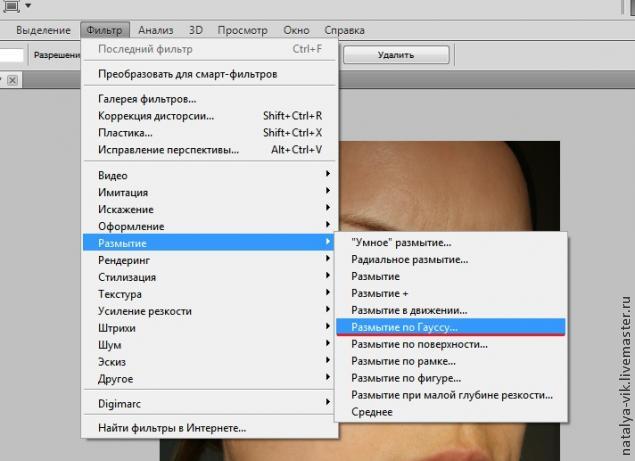Expand the Рендеринг submenu
Screen dimensions: 635x461
pyautogui.click(x=210, y=260)
